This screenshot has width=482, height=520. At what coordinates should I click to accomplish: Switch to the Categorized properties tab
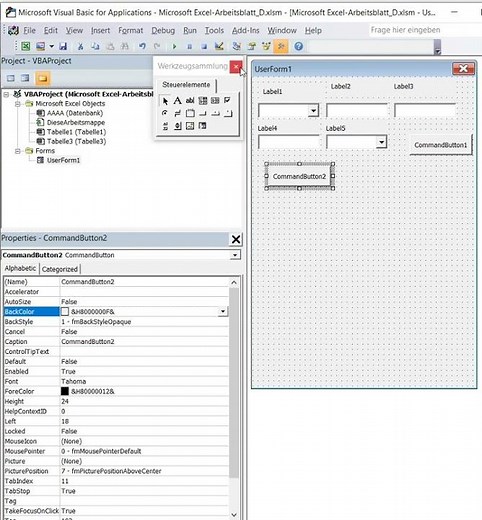pos(60,269)
